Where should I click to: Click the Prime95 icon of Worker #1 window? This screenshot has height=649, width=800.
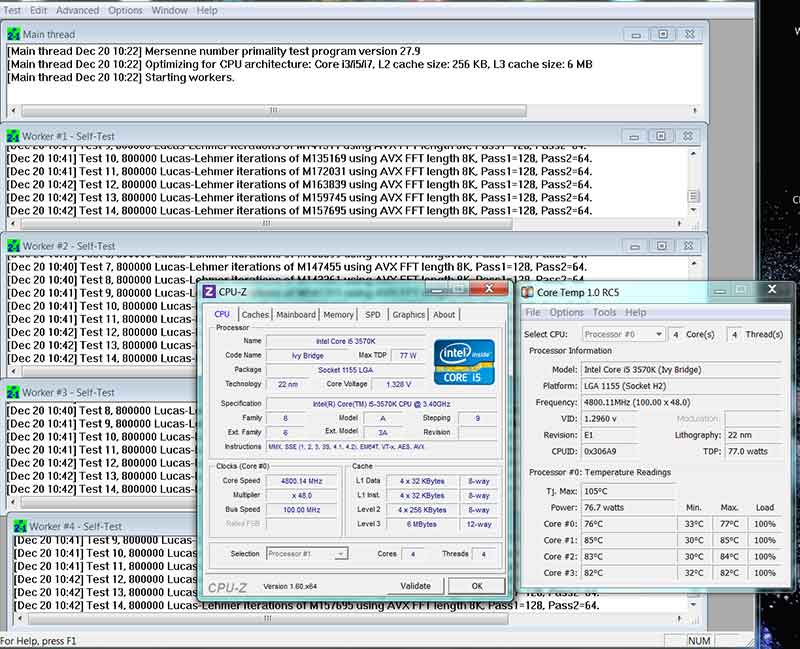[x=13, y=136]
